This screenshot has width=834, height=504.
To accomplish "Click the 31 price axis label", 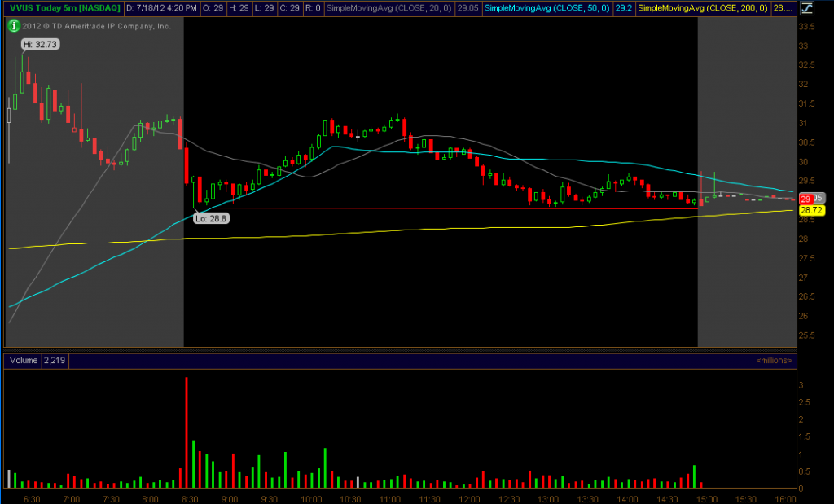I will pos(804,123).
